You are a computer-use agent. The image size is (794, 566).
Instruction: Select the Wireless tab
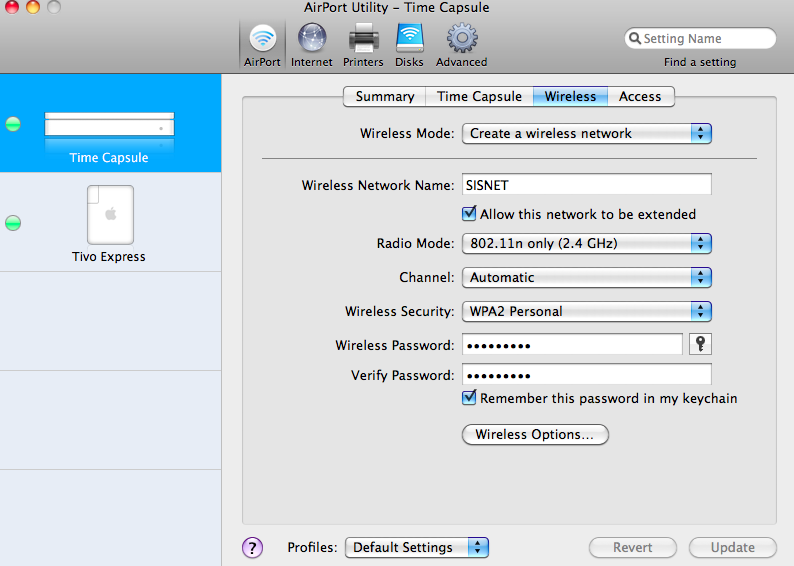coord(570,97)
